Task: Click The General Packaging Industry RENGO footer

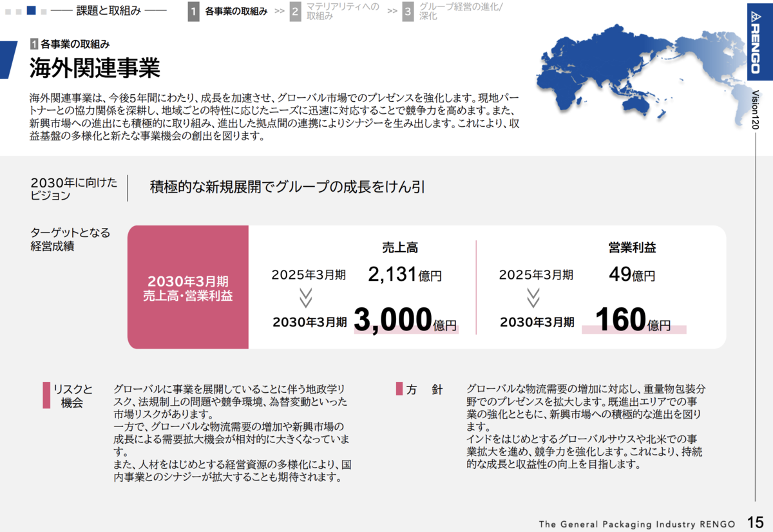Action: point(638,524)
